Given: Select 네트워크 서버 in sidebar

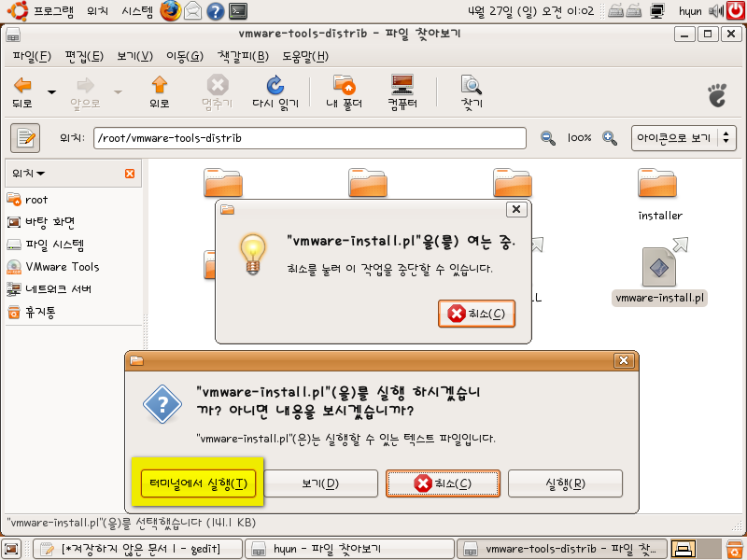Looking at the screenshot, I should coord(49,289).
